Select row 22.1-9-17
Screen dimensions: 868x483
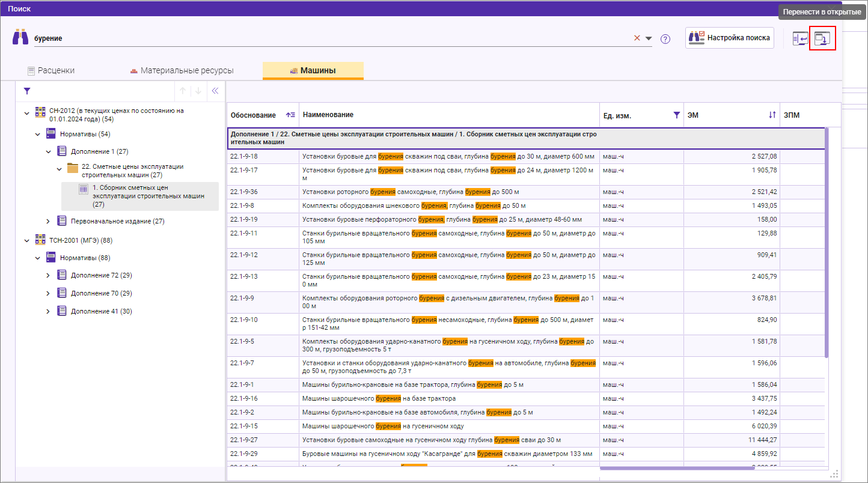(527, 174)
